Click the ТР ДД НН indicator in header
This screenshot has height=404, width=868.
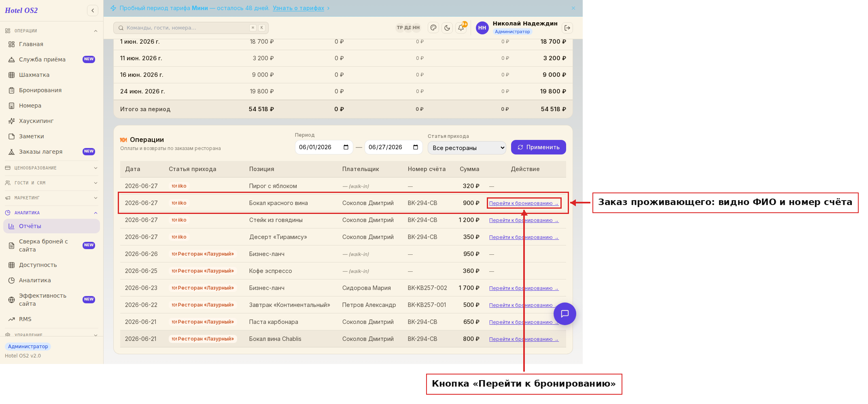408,27
